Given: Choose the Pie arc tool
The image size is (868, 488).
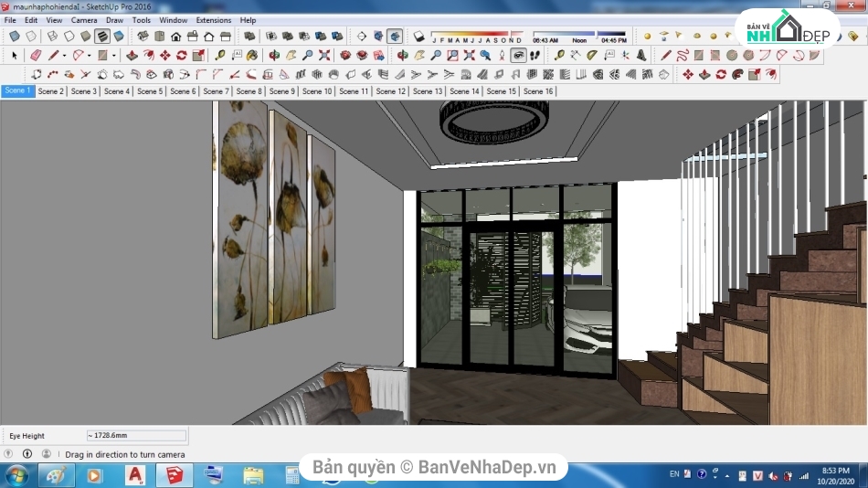Looking at the screenshot, I should (x=815, y=56).
